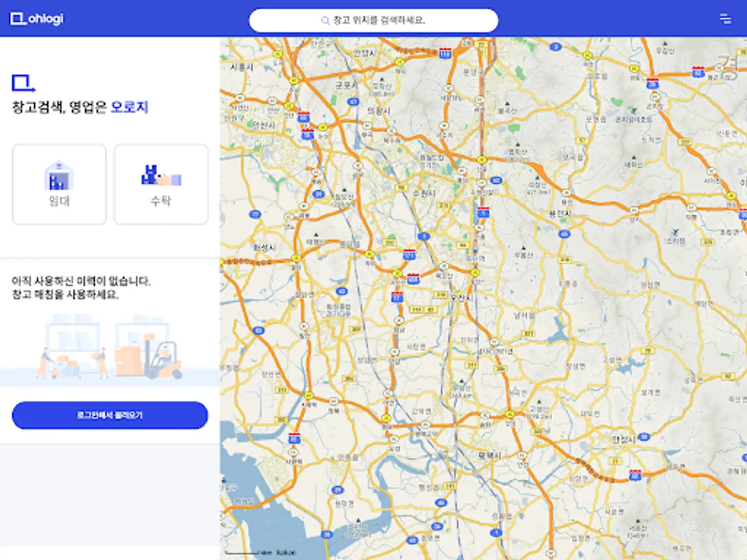
Task: Click the 수원시 label on the map
Action: click(x=423, y=194)
